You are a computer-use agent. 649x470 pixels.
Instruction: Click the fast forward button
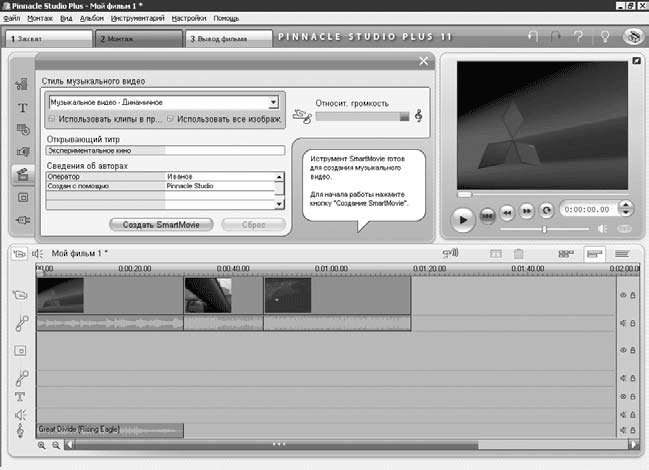click(528, 213)
